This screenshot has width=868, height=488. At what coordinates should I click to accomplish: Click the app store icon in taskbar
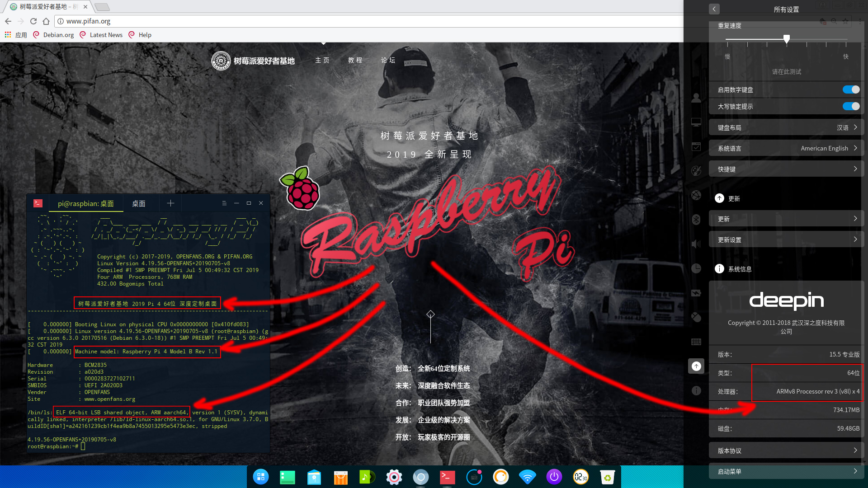(340, 476)
